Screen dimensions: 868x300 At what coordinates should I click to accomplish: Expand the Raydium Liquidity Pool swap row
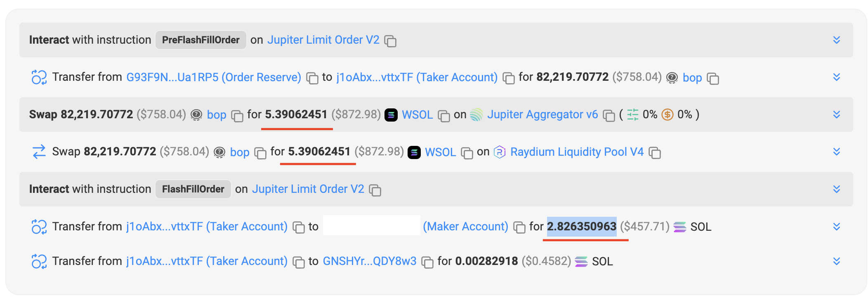(837, 152)
